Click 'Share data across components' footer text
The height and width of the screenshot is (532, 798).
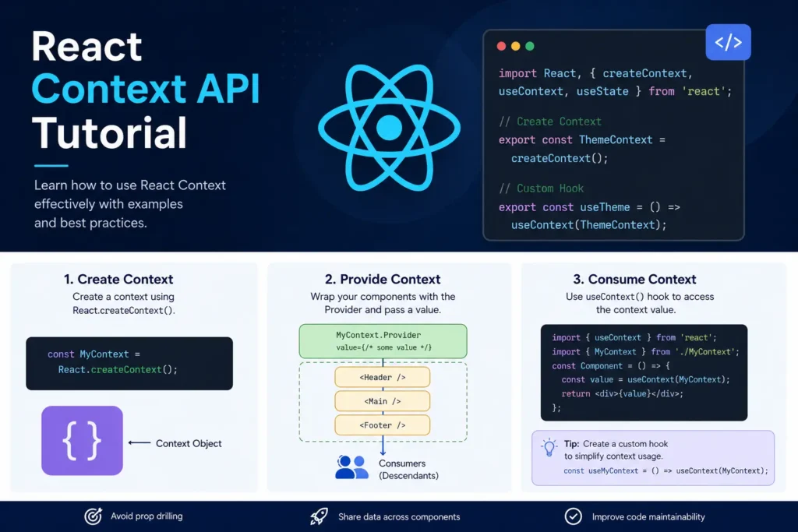coord(399,516)
